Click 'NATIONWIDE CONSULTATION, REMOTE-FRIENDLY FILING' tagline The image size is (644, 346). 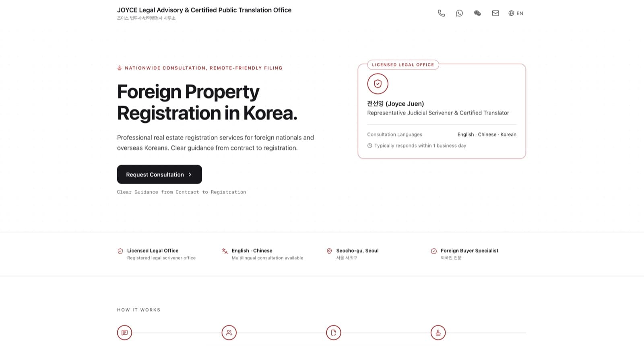204,68
